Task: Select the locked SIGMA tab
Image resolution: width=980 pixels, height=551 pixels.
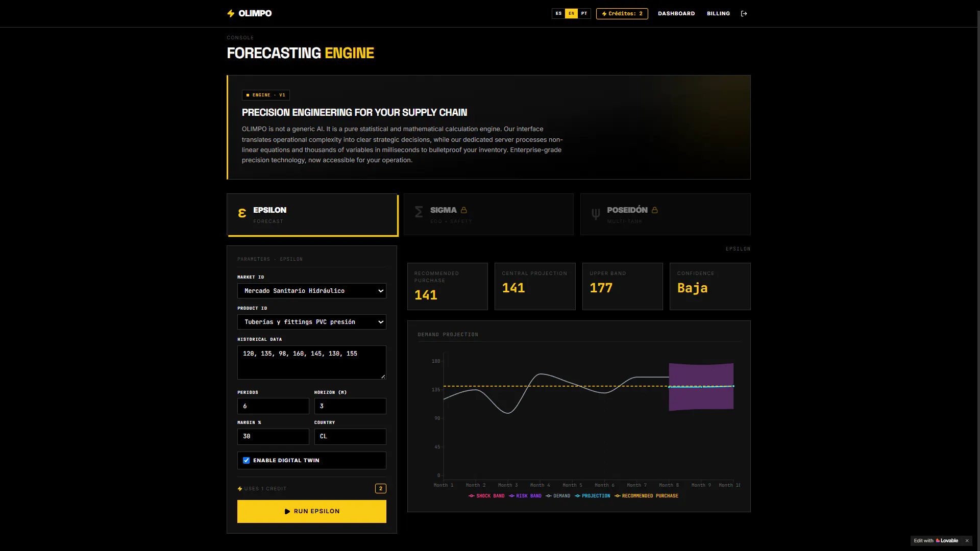Action: click(x=488, y=214)
